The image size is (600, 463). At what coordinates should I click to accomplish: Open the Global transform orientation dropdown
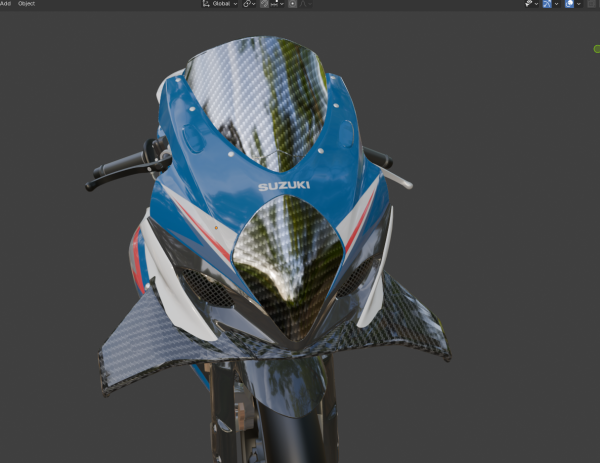pos(220,4)
